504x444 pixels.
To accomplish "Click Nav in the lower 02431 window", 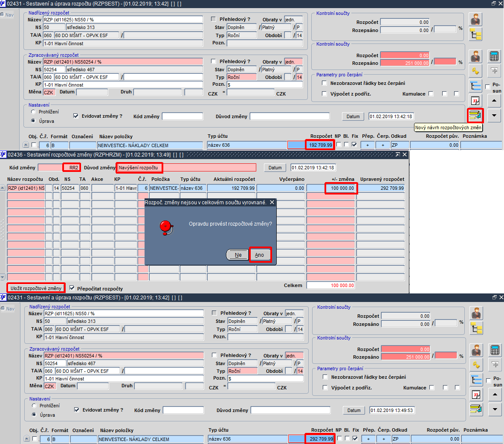I will tap(8, 309).
